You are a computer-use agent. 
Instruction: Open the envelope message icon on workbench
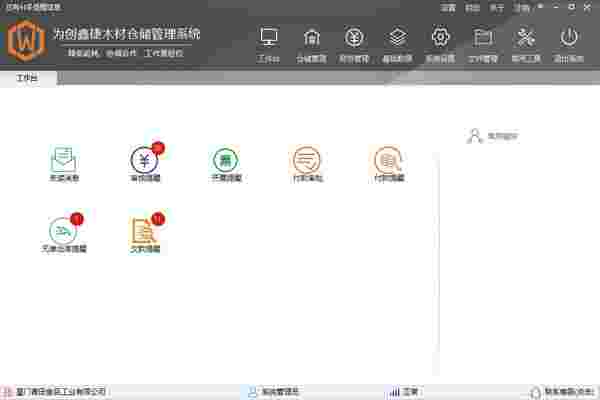coord(64,160)
